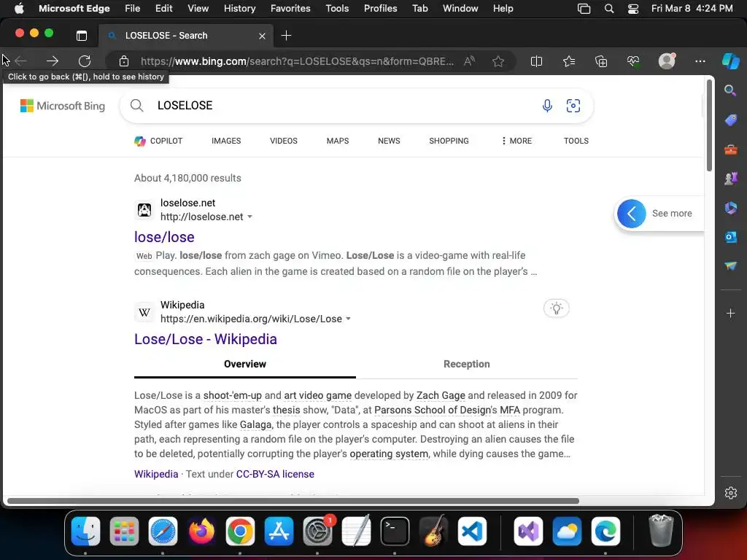Screen dimensions: 747x560
Task: Click the vertical page scrollbar thumb
Action: pyautogui.click(x=709, y=125)
